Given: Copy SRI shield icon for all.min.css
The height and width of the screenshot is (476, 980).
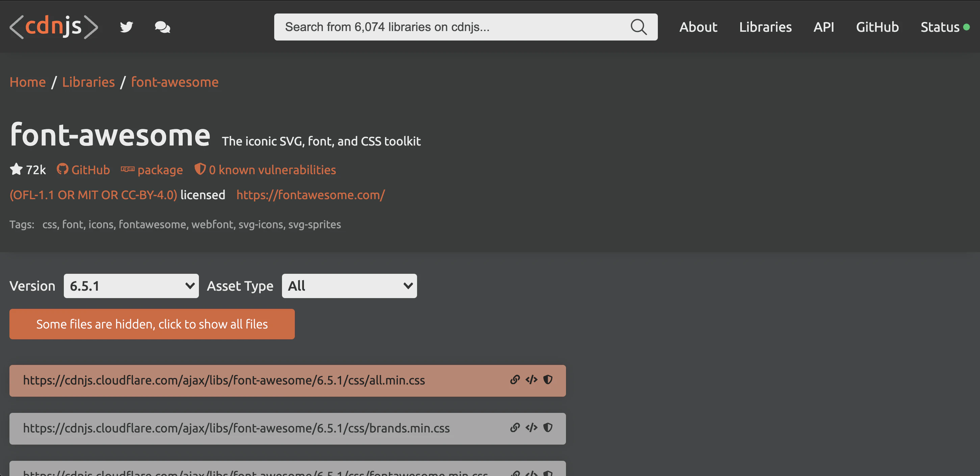Looking at the screenshot, I should [548, 380].
